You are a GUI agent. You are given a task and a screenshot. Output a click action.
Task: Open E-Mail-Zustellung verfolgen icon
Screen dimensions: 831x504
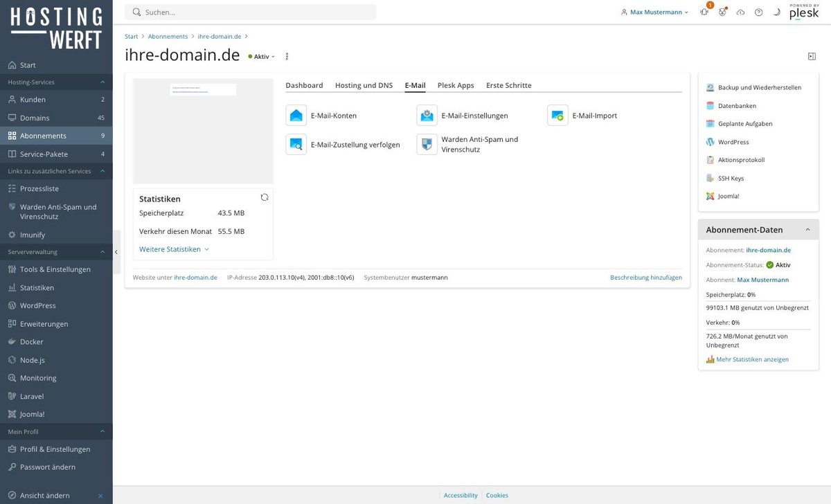click(x=296, y=145)
